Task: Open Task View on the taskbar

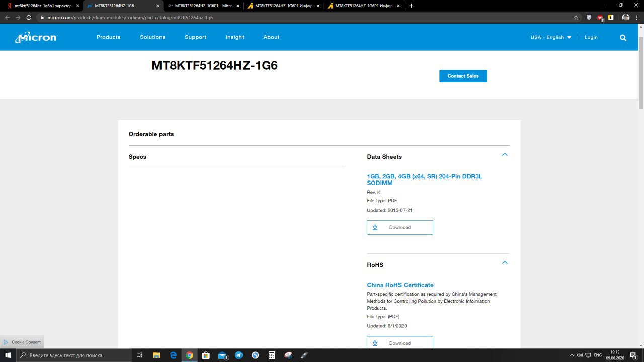Action: [140, 355]
